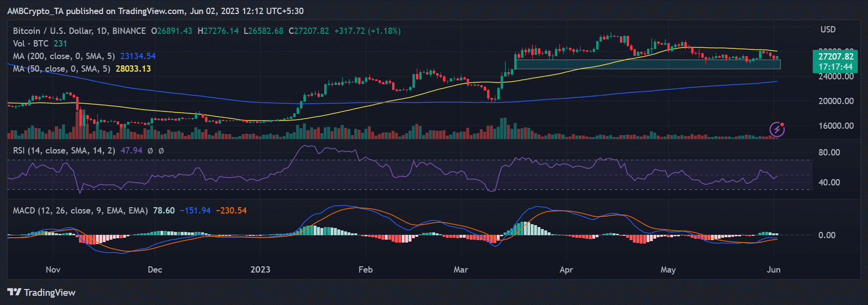Click the MA 50 value 28033.13
This screenshot has width=868, height=305.
coord(133,69)
